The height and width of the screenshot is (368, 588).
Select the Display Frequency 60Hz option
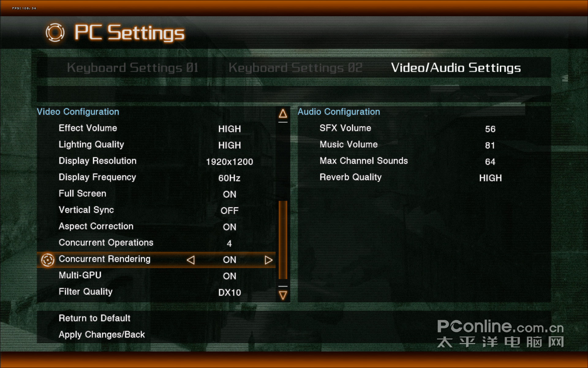pyautogui.click(x=229, y=178)
